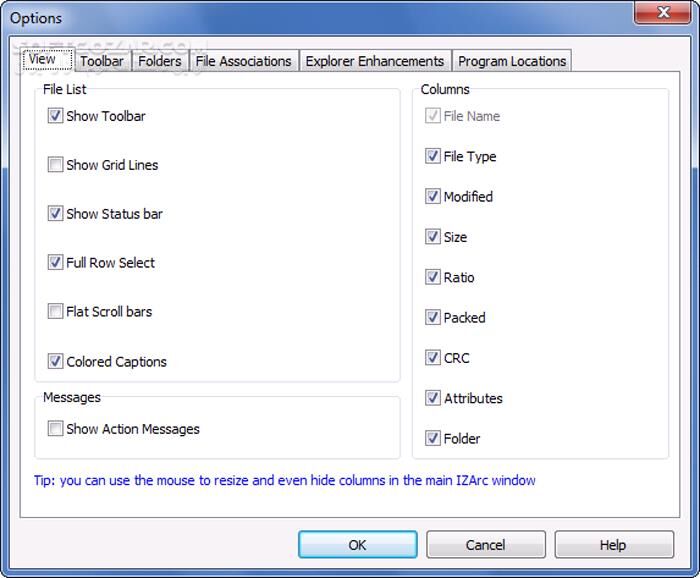Switch to the Toolbar tab
This screenshot has height=578, width=700.
102,61
